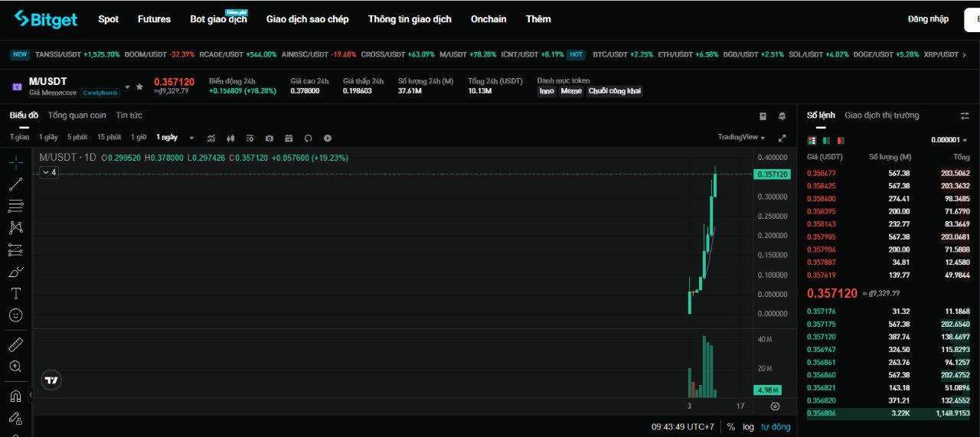Select the XABCD pattern tool
Viewport: 980px width, 437px height.
[x=15, y=228]
